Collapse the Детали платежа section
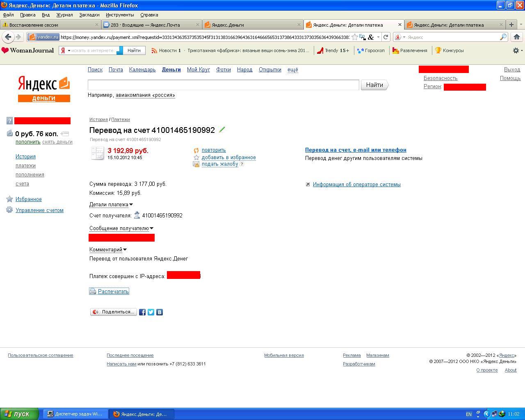Image resolution: width=525 pixels, height=420 pixels. pos(111,204)
